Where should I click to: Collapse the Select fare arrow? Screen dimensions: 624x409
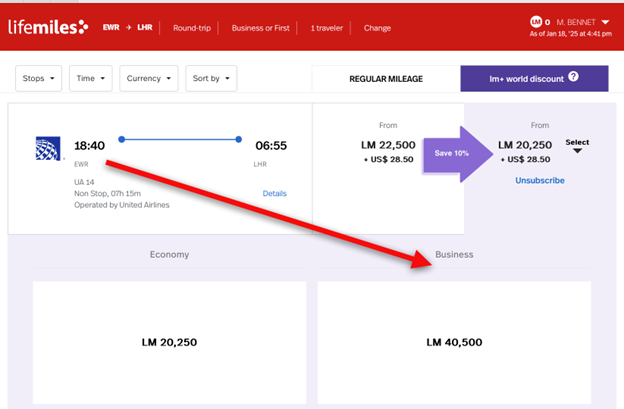coord(577,150)
